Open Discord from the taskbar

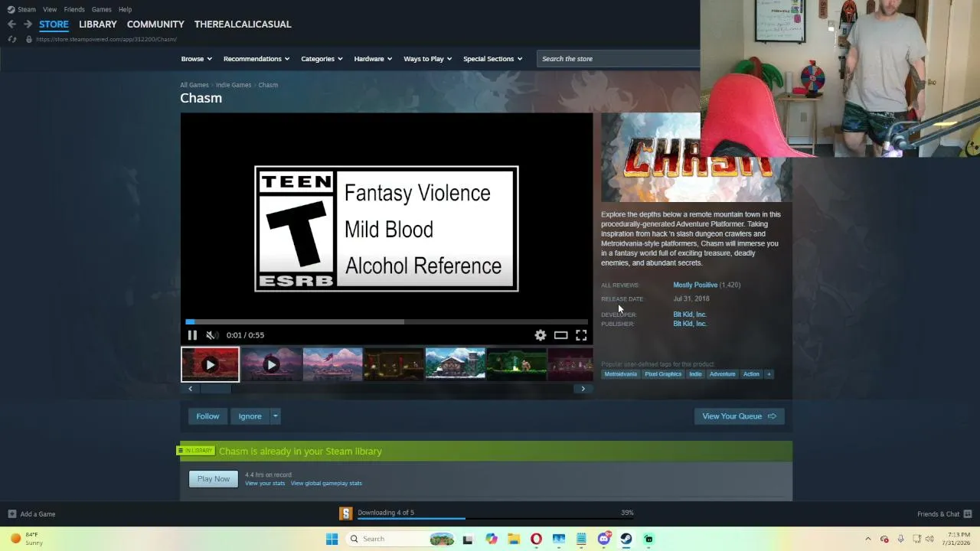(x=603, y=539)
